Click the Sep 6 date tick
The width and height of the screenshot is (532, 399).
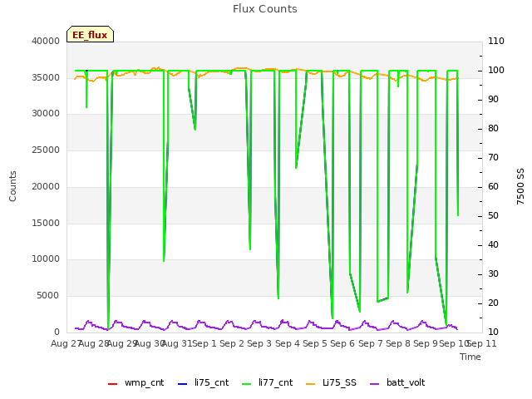(342, 343)
